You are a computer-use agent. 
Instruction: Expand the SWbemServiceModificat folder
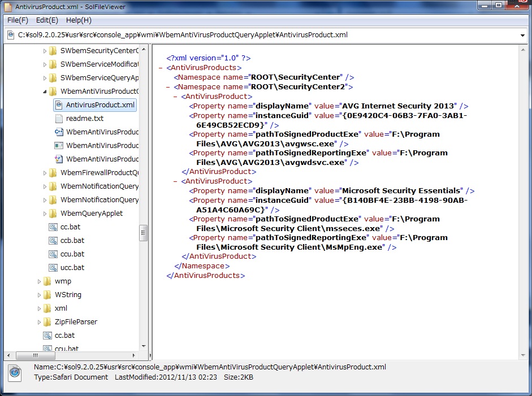(45, 64)
